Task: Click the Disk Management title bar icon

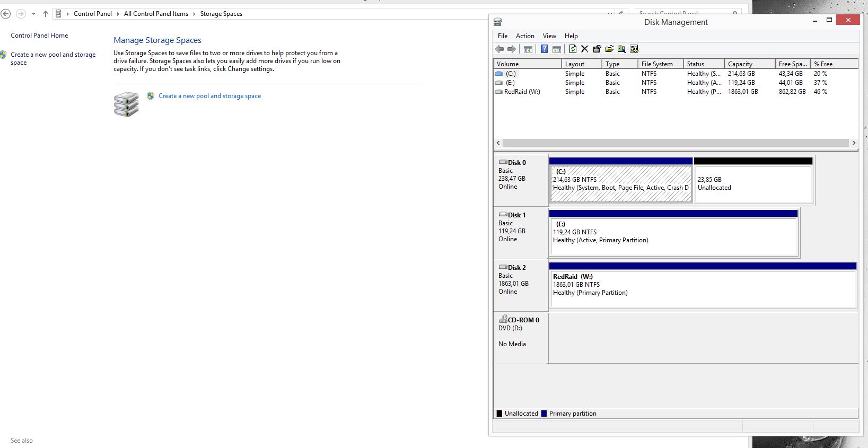Action: [x=497, y=22]
